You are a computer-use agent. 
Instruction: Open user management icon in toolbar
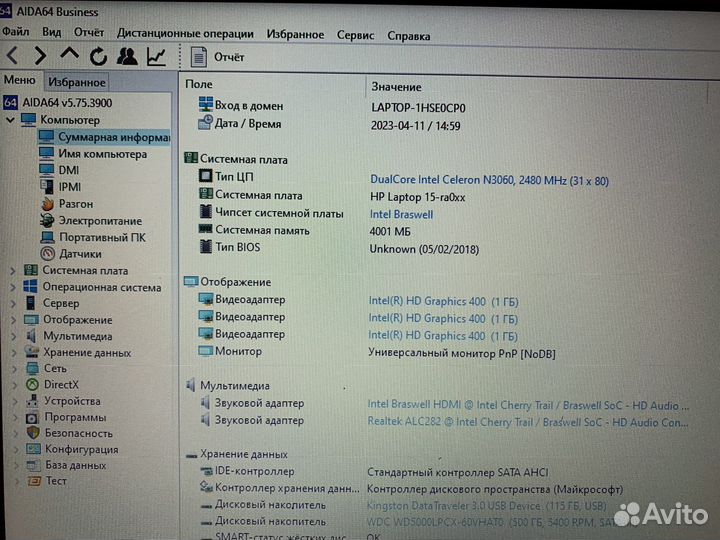point(127,56)
